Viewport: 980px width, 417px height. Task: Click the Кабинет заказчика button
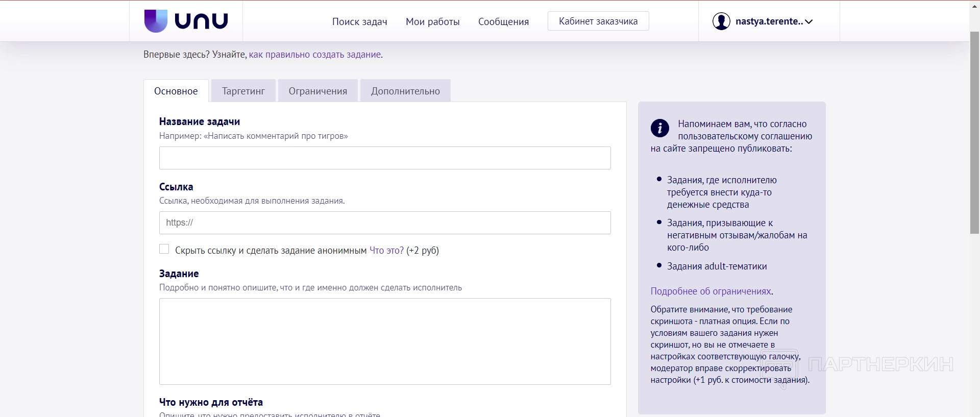coord(598,21)
